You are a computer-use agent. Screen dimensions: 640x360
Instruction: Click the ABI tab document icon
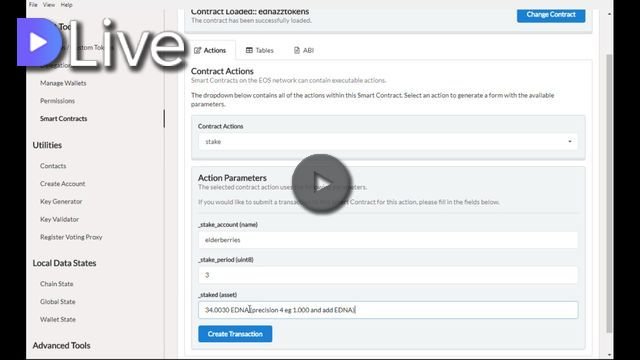pyautogui.click(x=297, y=50)
